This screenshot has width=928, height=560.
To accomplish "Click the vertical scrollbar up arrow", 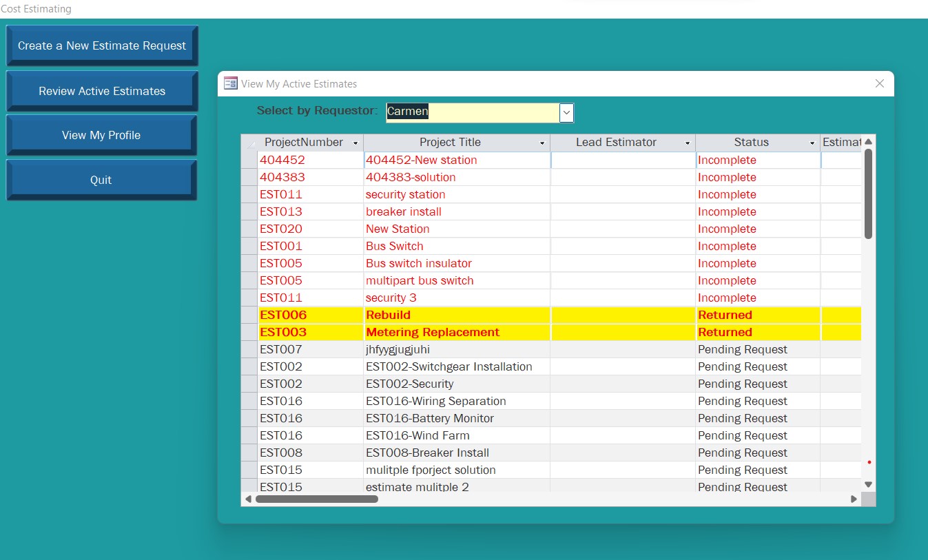I will 868,141.
